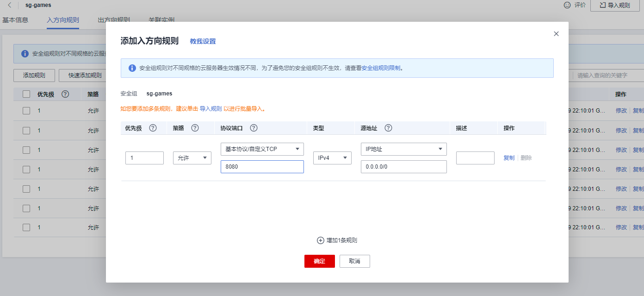Check the third rule row checkbox
Screen dimensions: 644x296
[26, 150]
